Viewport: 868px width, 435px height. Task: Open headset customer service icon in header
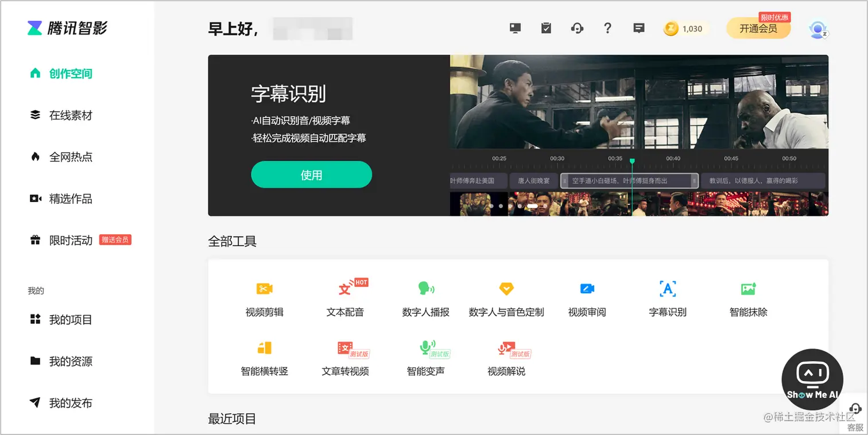coord(577,28)
